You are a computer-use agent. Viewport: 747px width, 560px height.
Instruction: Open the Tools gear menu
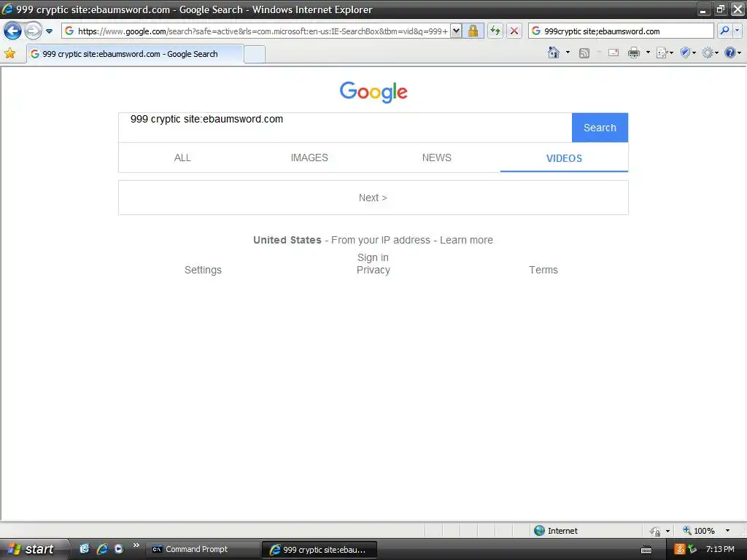[710, 52]
